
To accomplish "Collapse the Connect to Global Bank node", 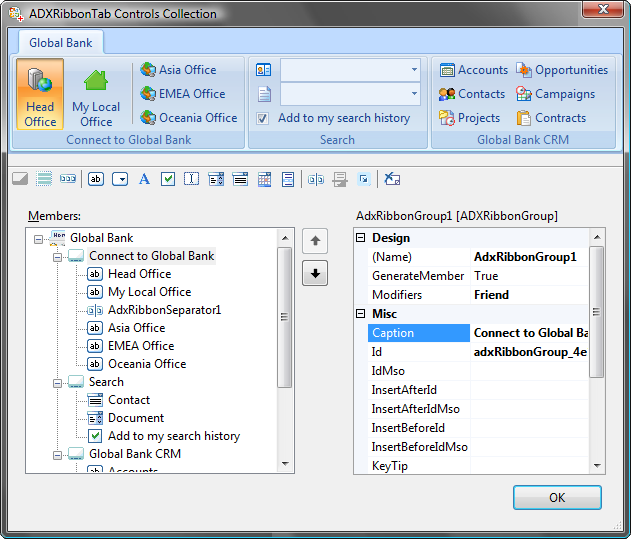I will 57,256.
